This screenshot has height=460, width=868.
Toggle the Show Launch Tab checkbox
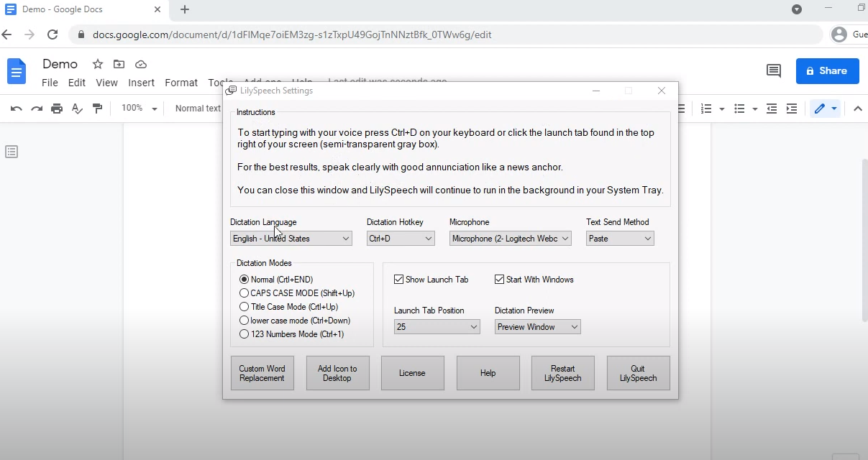(x=399, y=280)
